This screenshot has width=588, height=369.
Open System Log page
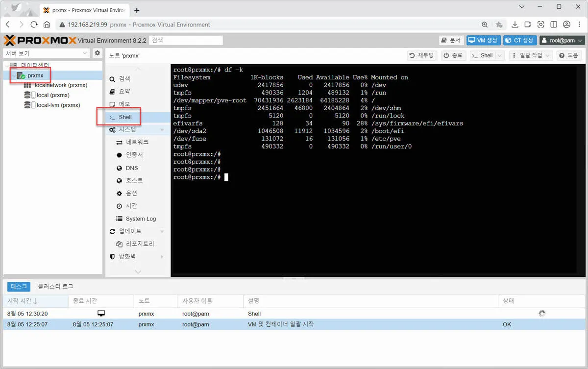point(141,219)
